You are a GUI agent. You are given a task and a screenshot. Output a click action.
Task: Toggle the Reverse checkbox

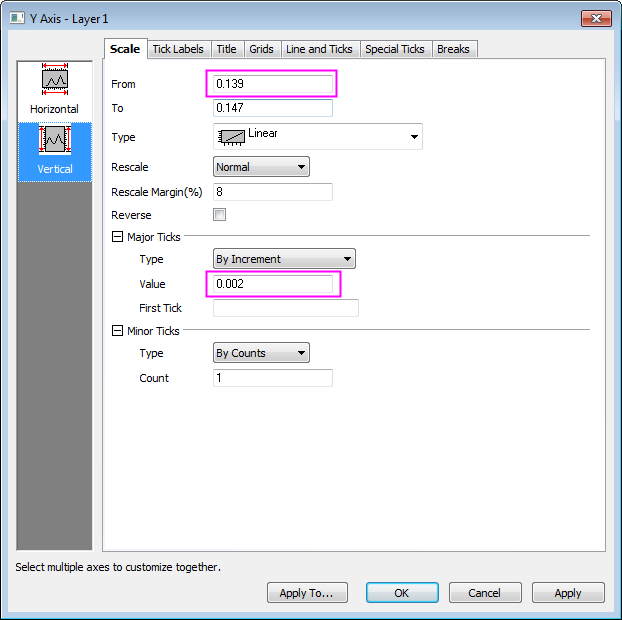click(x=220, y=215)
